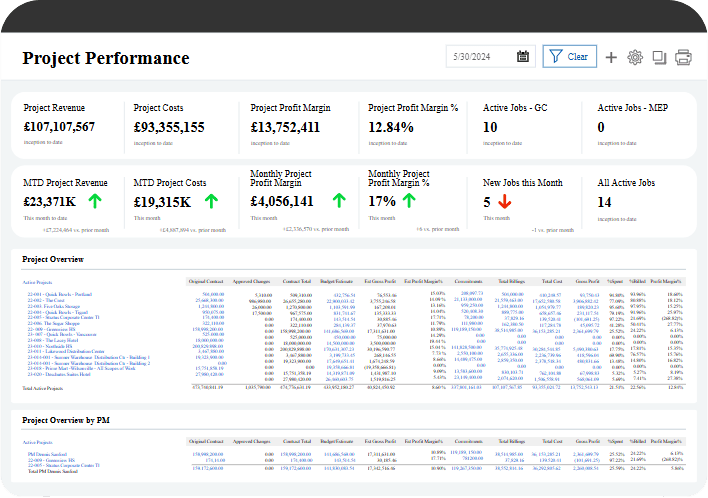Image resolution: width=708 pixels, height=498 pixels.
Task: Open project 22-002 The Coast
Action: pyautogui.click(x=46, y=300)
